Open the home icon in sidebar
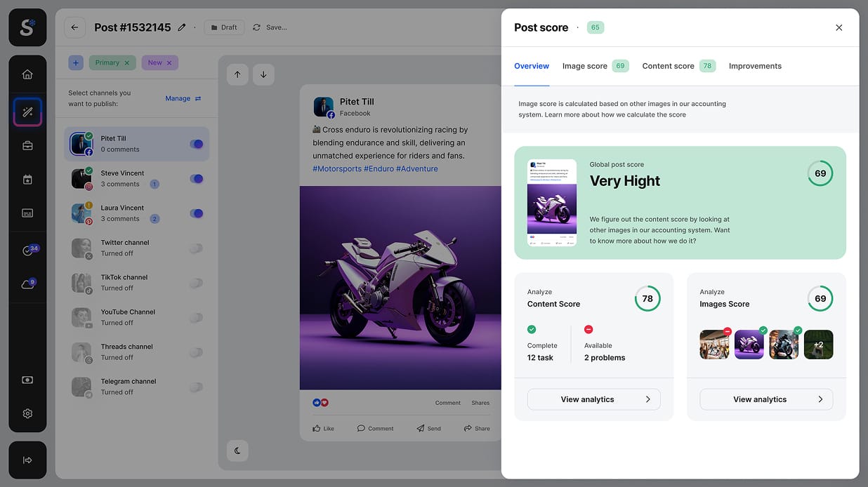The width and height of the screenshot is (868, 487). point(27,74)
